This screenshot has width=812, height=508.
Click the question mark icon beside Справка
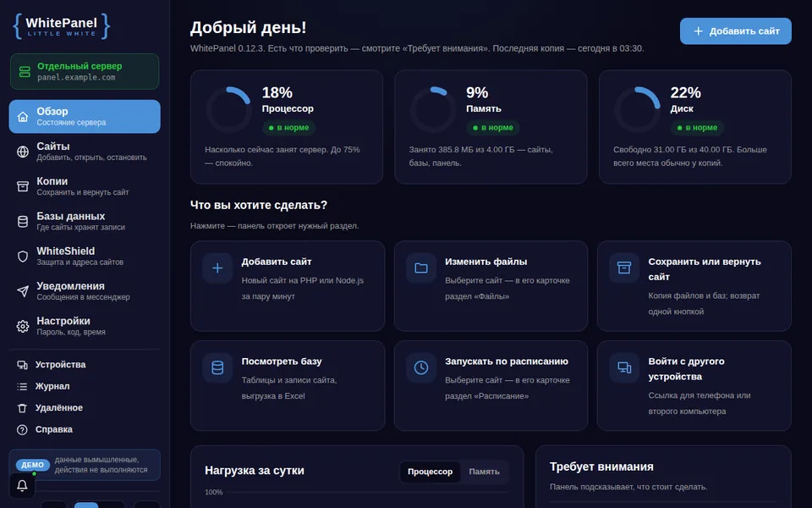(22, 430)
